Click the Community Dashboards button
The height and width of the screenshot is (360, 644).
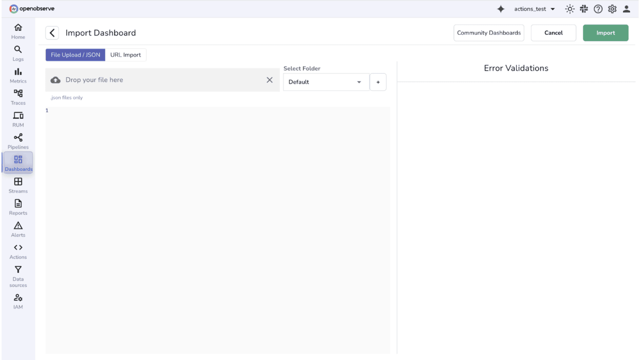[489, 32]
